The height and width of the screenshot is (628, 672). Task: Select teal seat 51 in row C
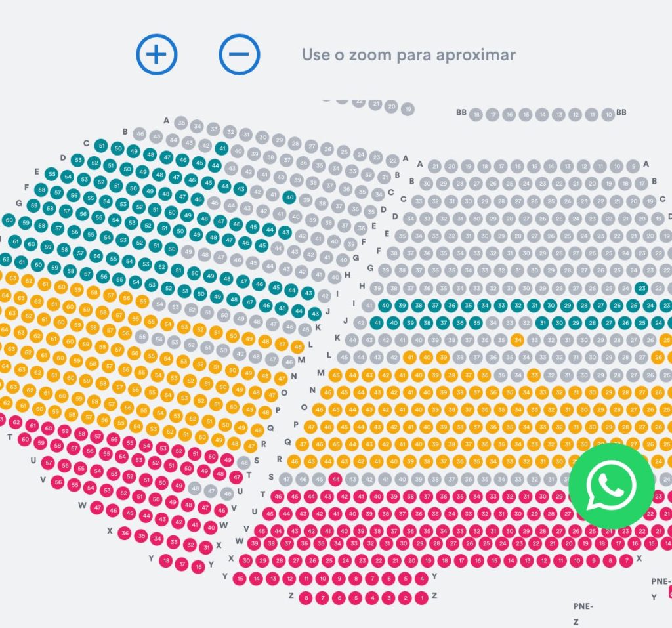(100, 146)
